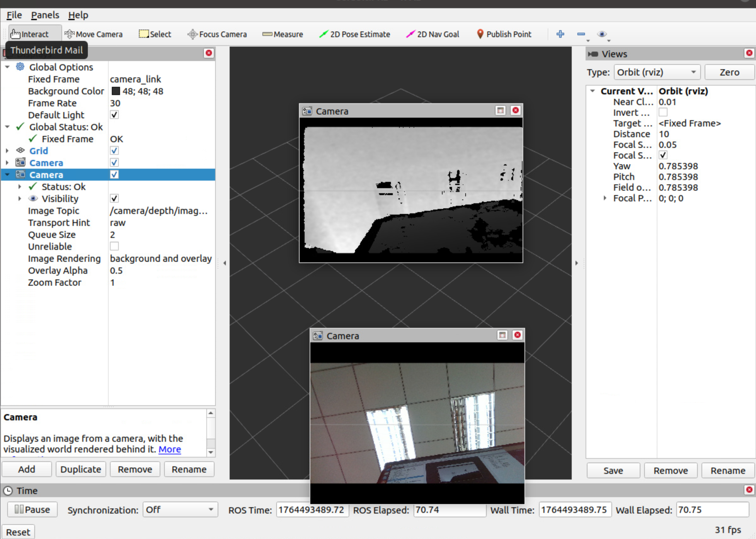Toggle the Default Light checkbox
756x539 pixels.
point(114,115)
